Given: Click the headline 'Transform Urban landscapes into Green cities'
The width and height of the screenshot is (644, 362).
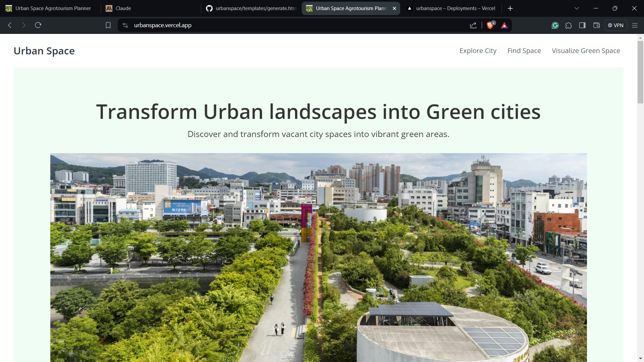Looking at the screenshot, I should [319, 112].
